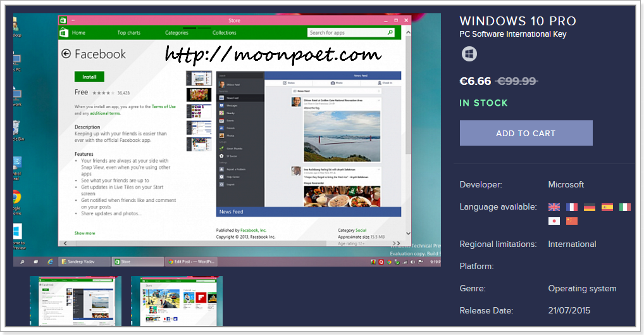644x335 pixels.
Task: Select the Japanese flag language icon
Action: point(554,221)
